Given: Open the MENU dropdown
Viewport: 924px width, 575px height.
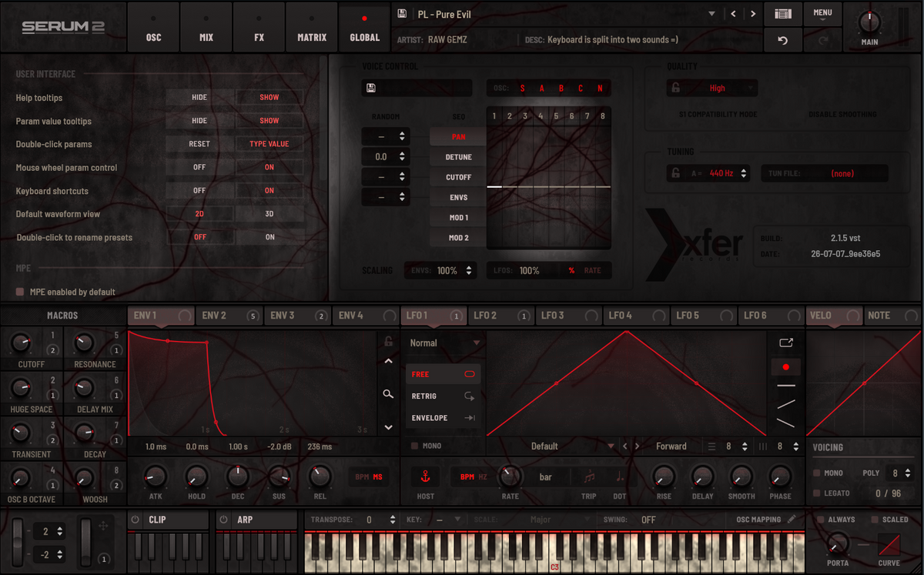Looking at the screenshot, I should (822, 15).
